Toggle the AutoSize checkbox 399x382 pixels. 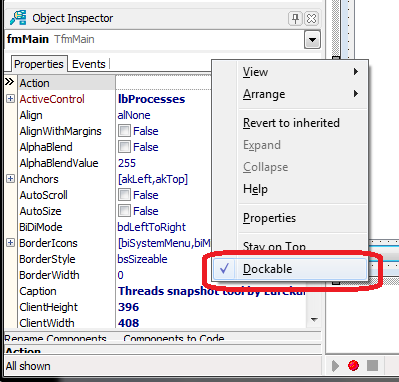pyautogui.click(x=124, y=211)
